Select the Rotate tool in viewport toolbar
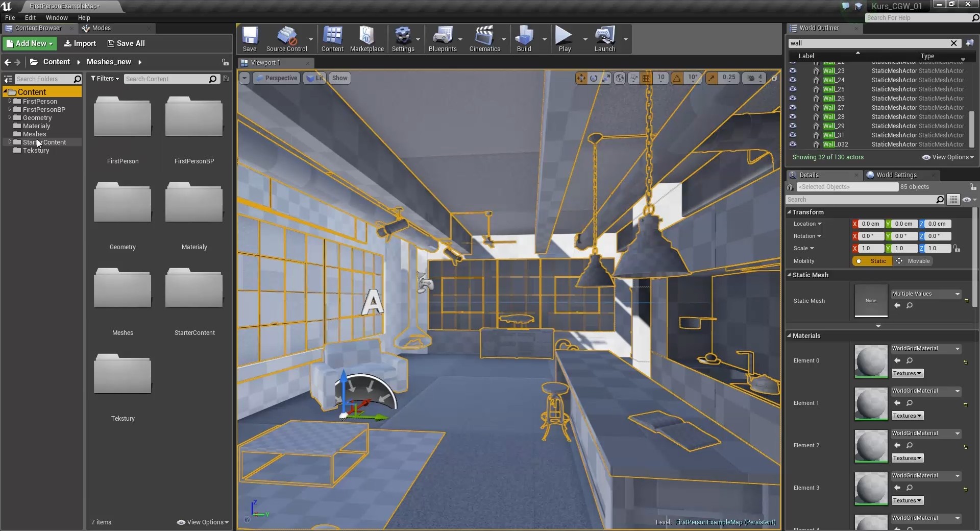The width and height of the screenshot is (980, 531). pos(594,78)
